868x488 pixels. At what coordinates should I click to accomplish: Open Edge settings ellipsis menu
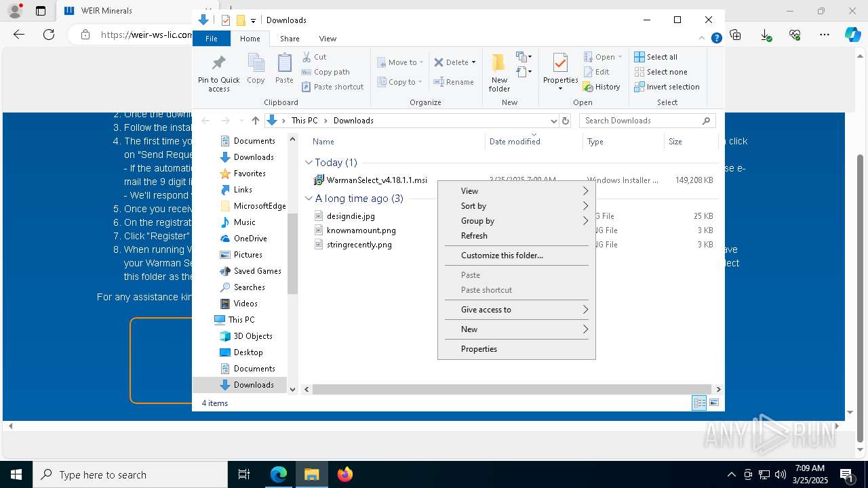click(x=825, y=35)
